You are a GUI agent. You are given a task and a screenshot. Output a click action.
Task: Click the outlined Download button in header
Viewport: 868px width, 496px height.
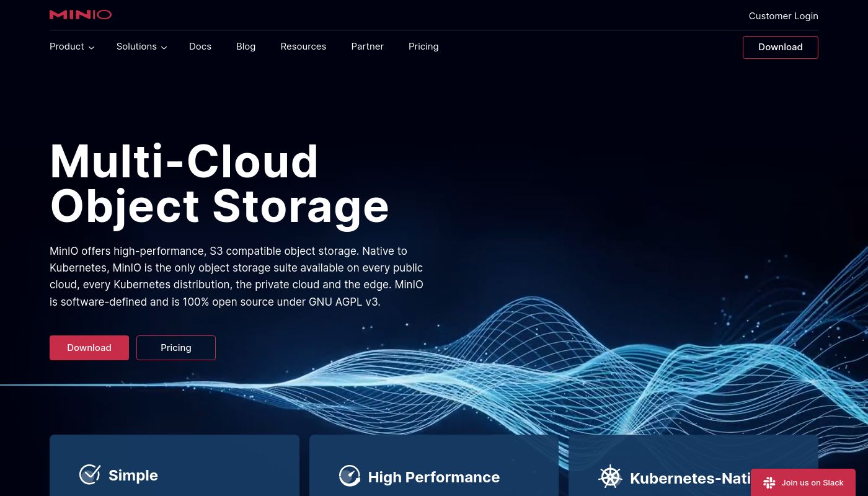click(780, 47)
